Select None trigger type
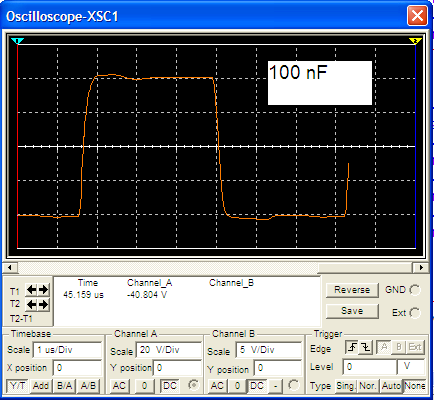This screenshot has height=400, width=434. [x=415, y=386]
